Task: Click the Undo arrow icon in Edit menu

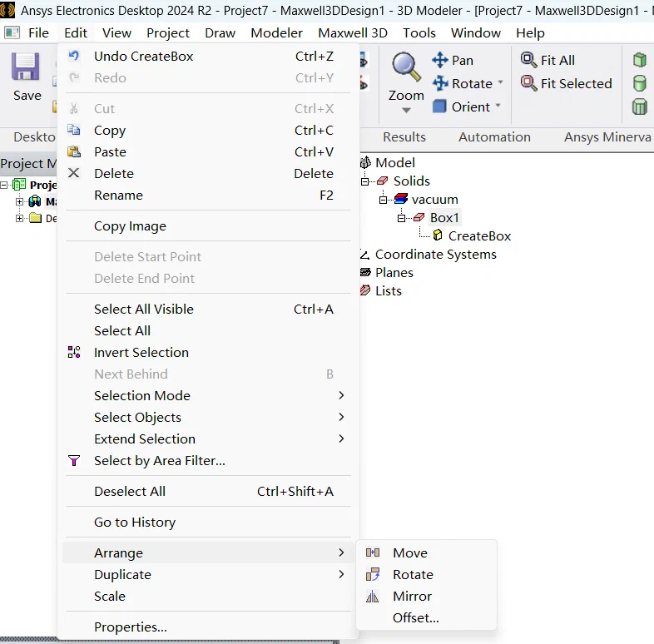Action: (74, 56)
